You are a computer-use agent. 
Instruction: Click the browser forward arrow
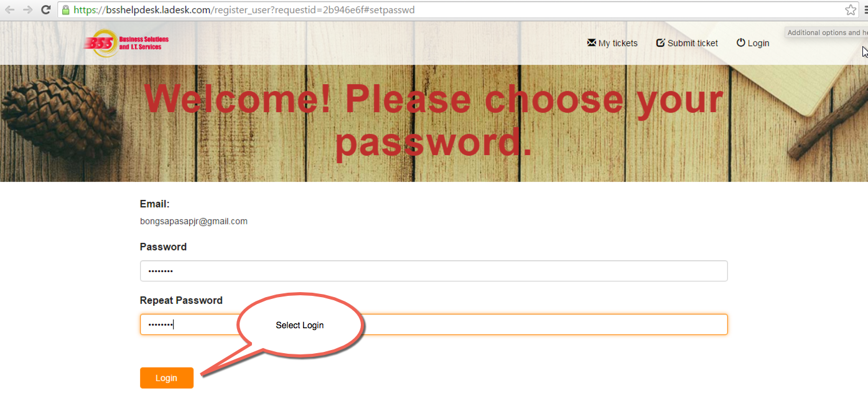27,9
